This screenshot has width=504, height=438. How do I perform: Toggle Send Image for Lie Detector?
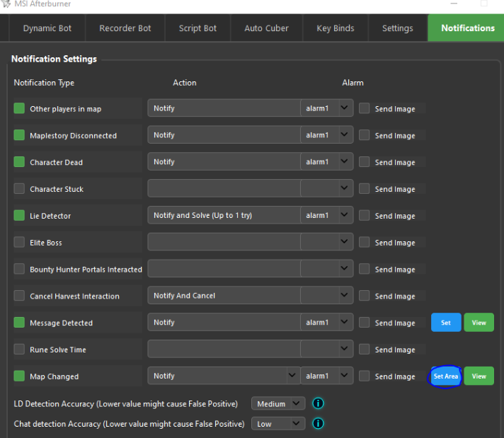click(365, 216)
